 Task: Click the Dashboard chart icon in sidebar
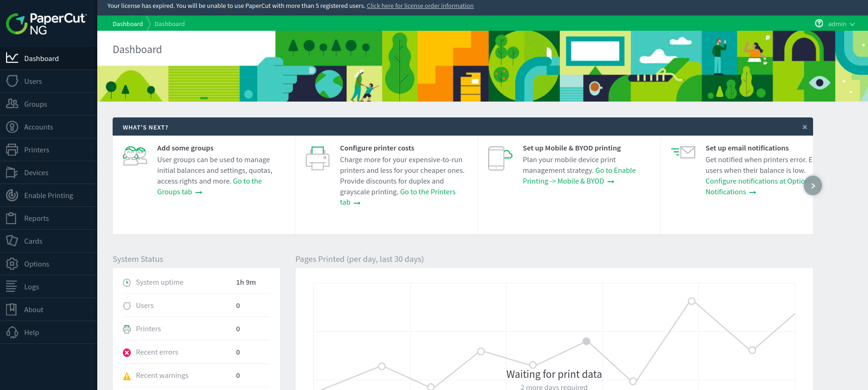(x=12, y=58)
